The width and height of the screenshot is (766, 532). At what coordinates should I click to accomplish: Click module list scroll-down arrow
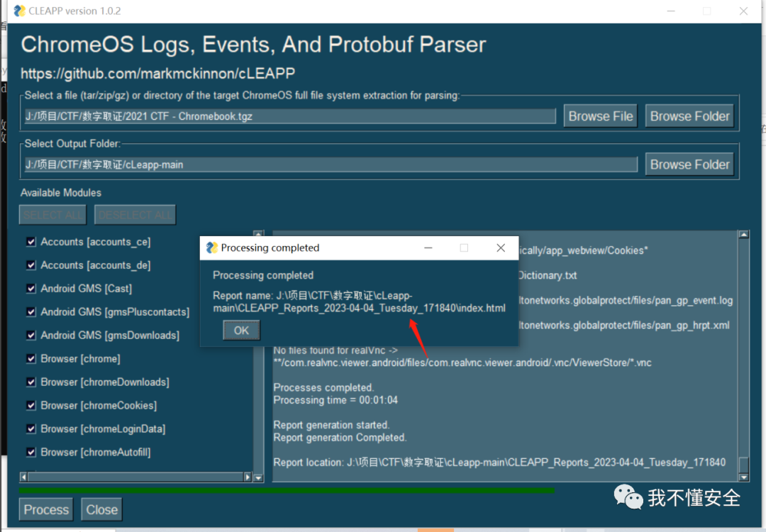pos(258,478)
